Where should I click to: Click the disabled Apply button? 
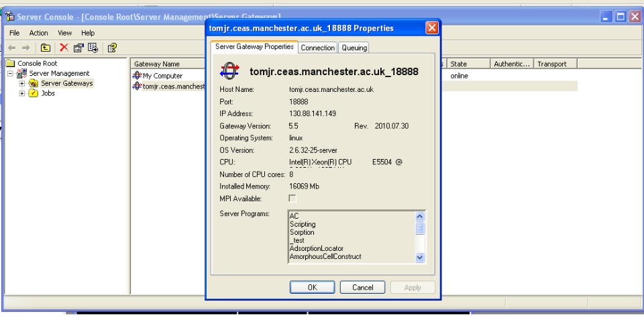click(413, 287)
